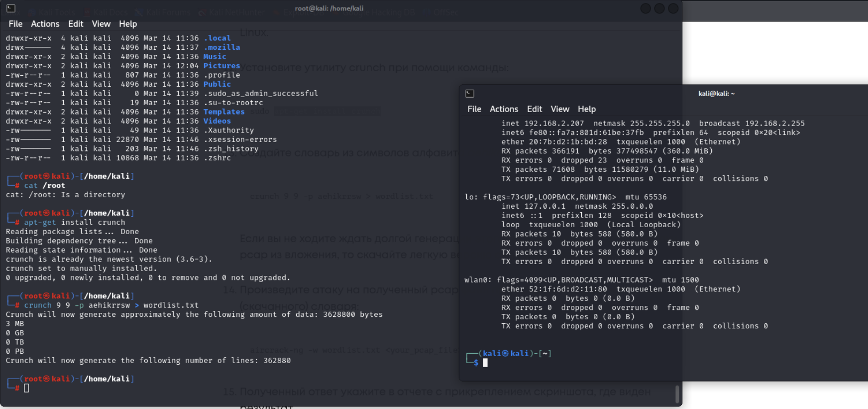Open Actions menu in root@kali terminal
The height and width of the screenshot is (409, 868).
click(45, 24)
